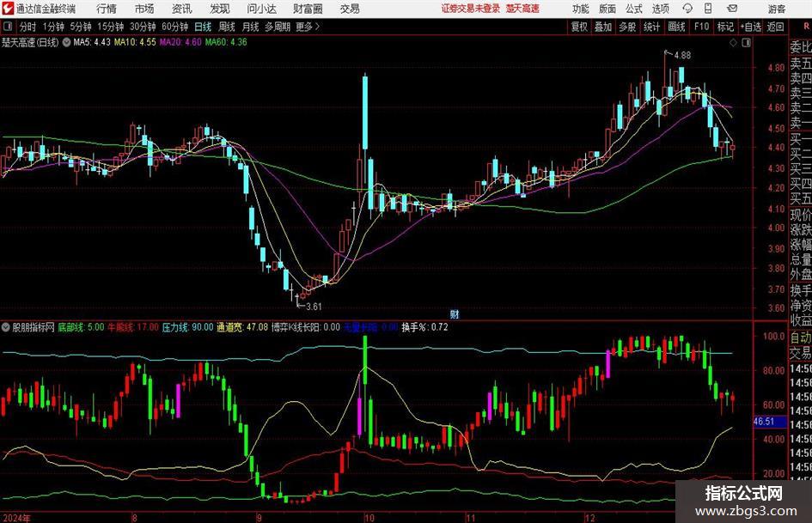Screen dimensions: 812x523
Task: Switch to 1分钟 period
Action: 53,27
